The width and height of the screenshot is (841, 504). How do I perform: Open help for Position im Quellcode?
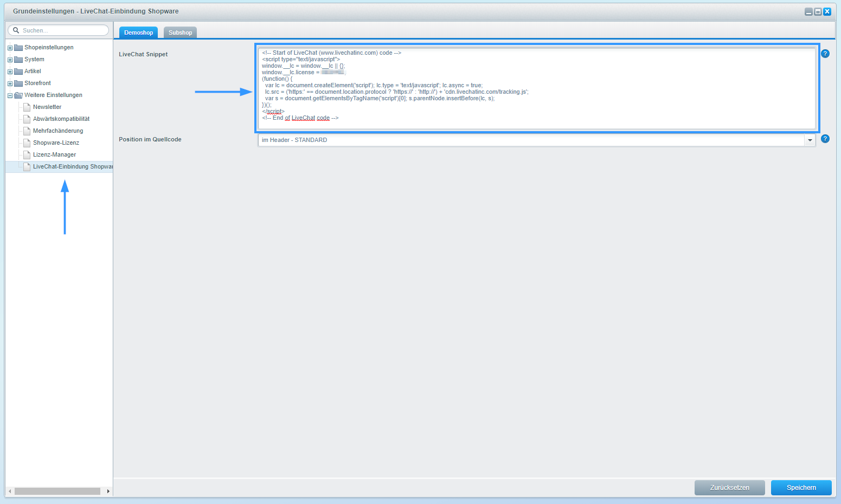tap(825, 139)
